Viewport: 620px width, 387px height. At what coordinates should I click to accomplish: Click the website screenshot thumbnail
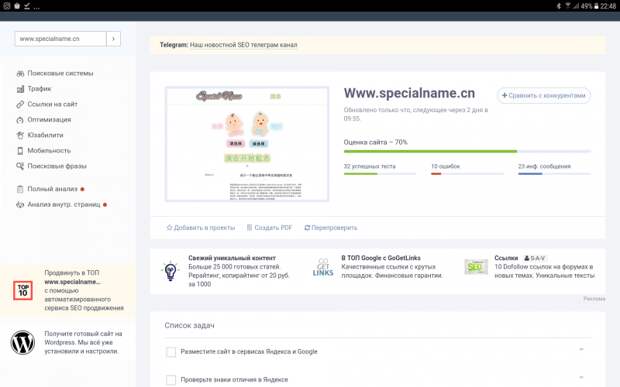coord(247,144)
